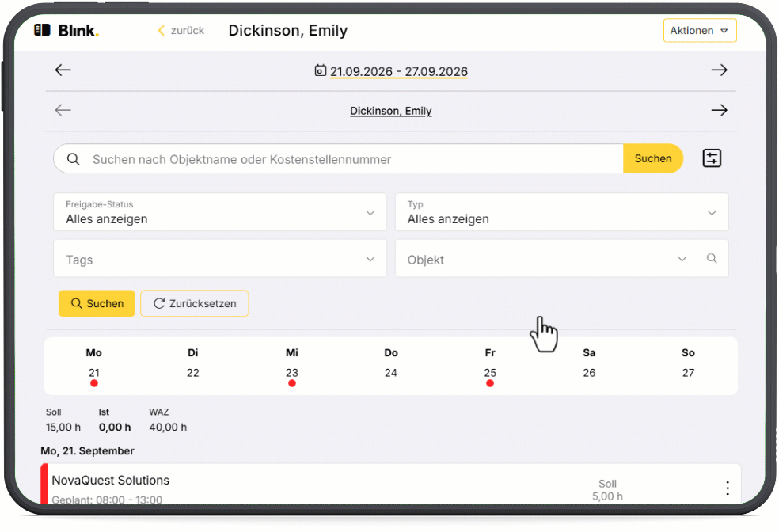
Task: Switch to next employee arrow
Action: (x=719, y=110)
